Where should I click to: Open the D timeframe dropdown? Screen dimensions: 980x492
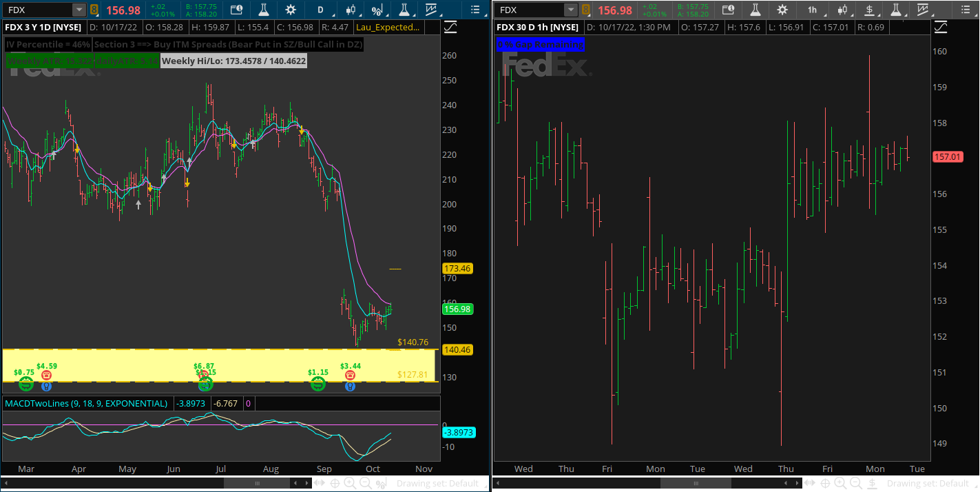click(320, 10)
